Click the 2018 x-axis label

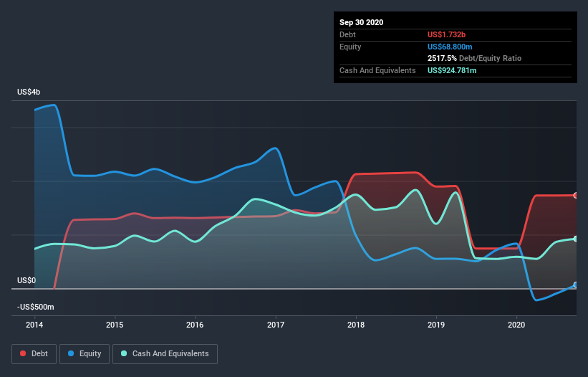356,325
